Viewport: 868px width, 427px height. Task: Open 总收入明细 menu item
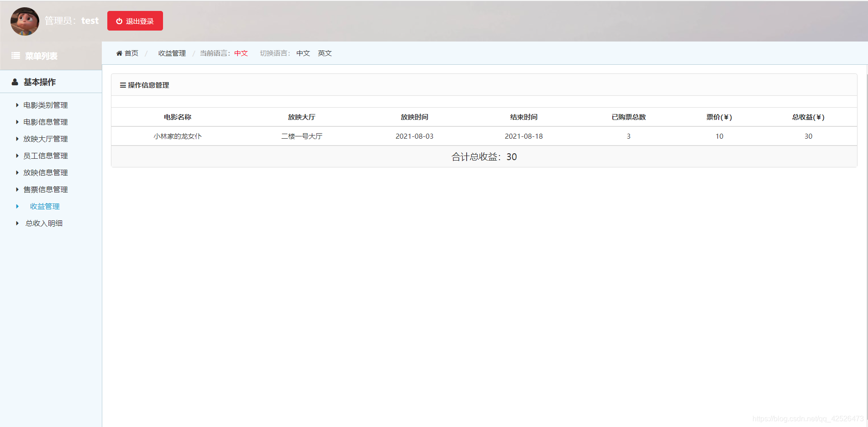tap(44, 224)
